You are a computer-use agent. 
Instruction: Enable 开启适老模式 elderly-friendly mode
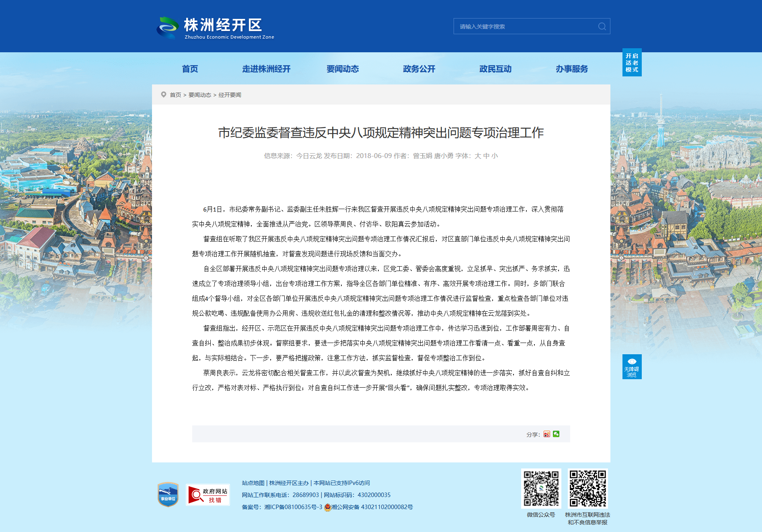(x=632, y=62)
